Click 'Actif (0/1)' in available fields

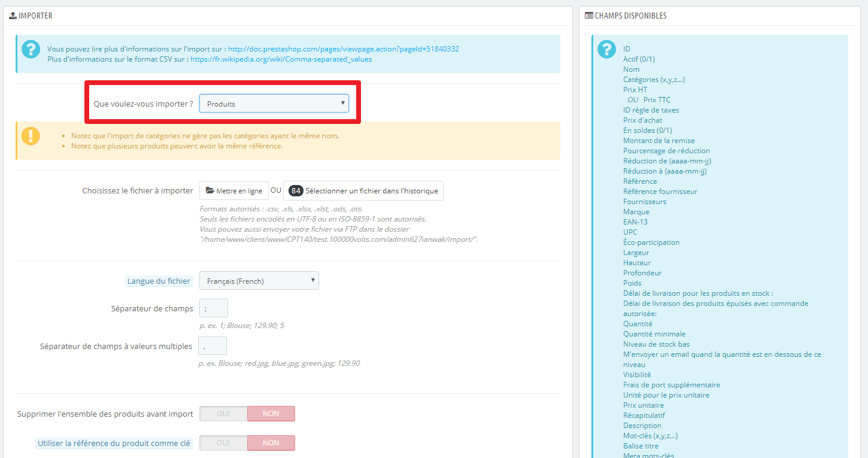[x=639, y=59]
